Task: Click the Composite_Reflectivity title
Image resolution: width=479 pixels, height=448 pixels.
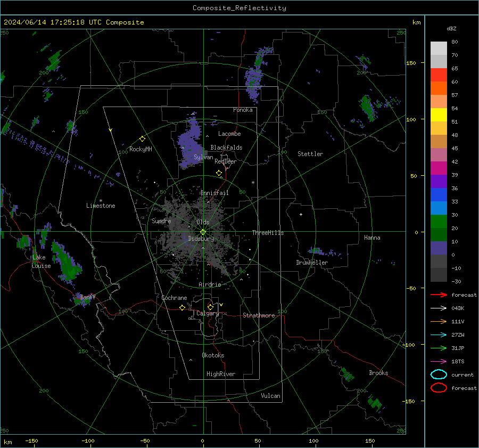Action: (240, 8)
